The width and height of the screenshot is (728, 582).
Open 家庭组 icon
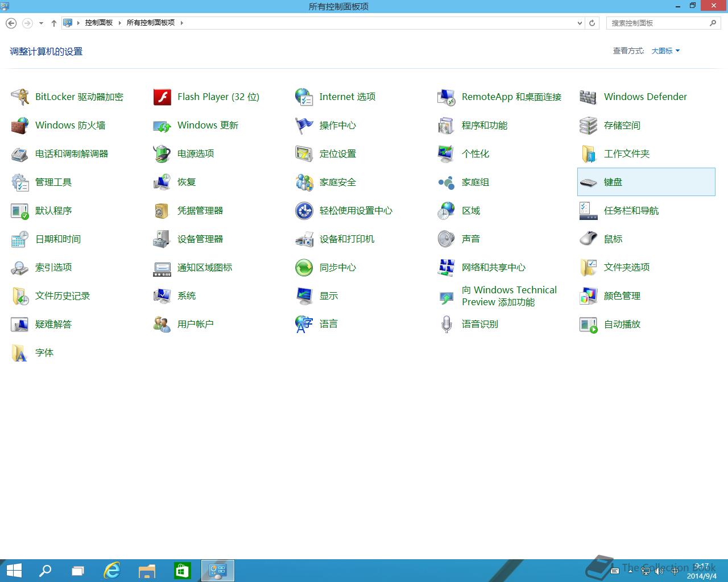[446, 182]
